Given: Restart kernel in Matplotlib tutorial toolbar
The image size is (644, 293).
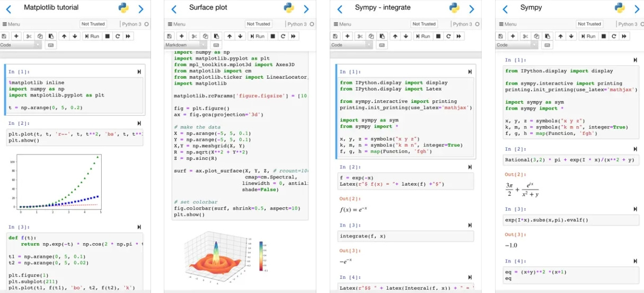Looking at the screenshot, I should pos(117,36).
